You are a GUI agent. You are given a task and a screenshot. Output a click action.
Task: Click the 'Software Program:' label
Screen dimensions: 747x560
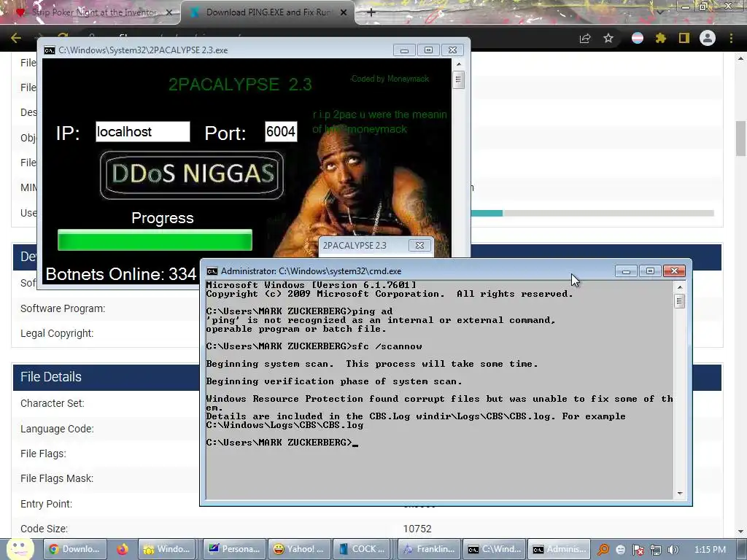(x=63, y=308)
